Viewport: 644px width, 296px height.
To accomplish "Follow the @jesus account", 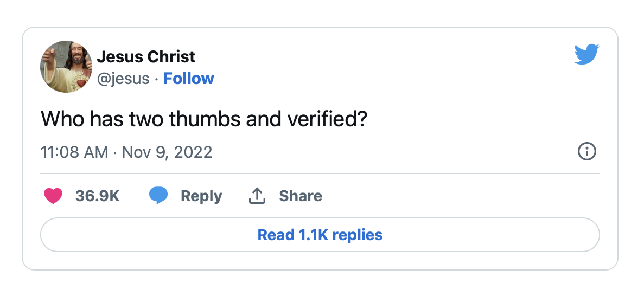I will click(x=188, y=79).
